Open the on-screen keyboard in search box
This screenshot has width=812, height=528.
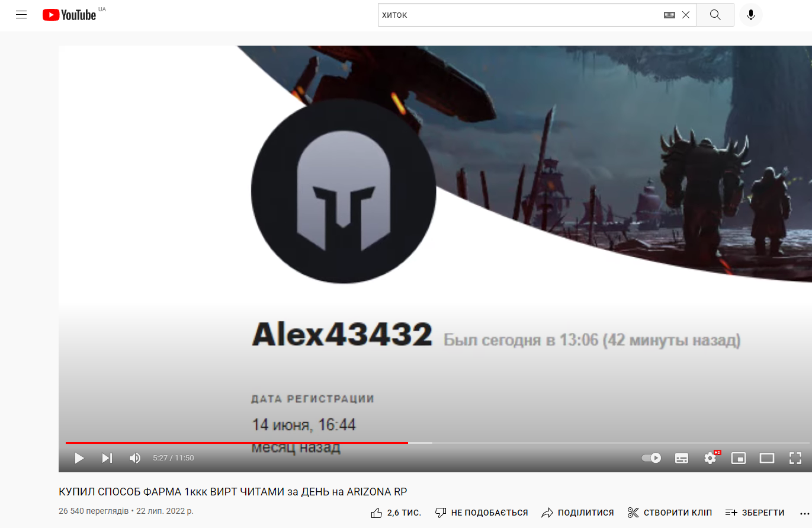click(669, 15)
